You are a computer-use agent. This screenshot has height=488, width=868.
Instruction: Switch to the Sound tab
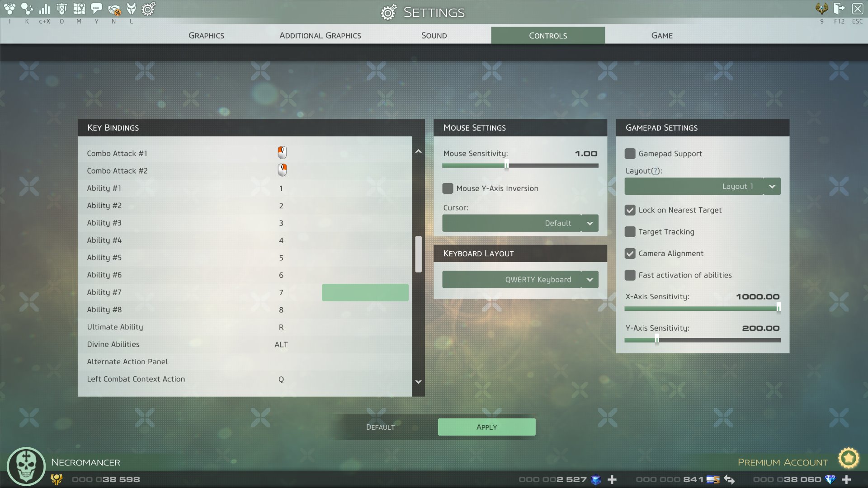(x=434, y=35)
